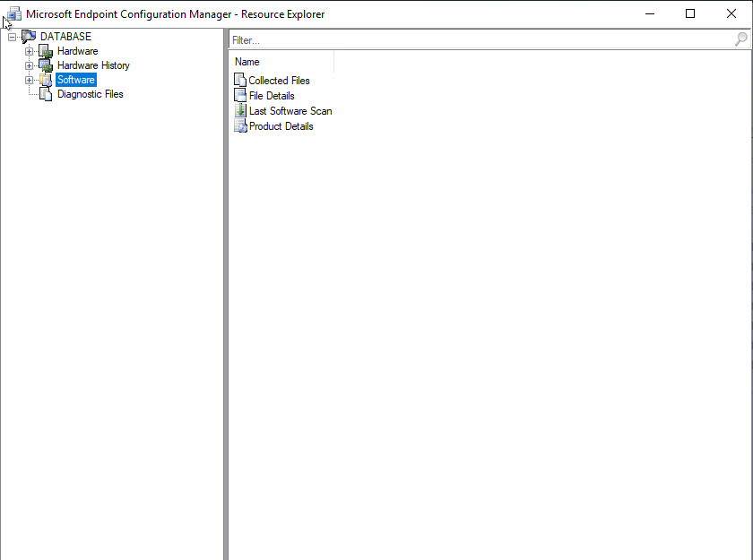Click the Resource Explorer title bar icon
753x560 pixels.
pyautogui.click(x=13, y=13)
